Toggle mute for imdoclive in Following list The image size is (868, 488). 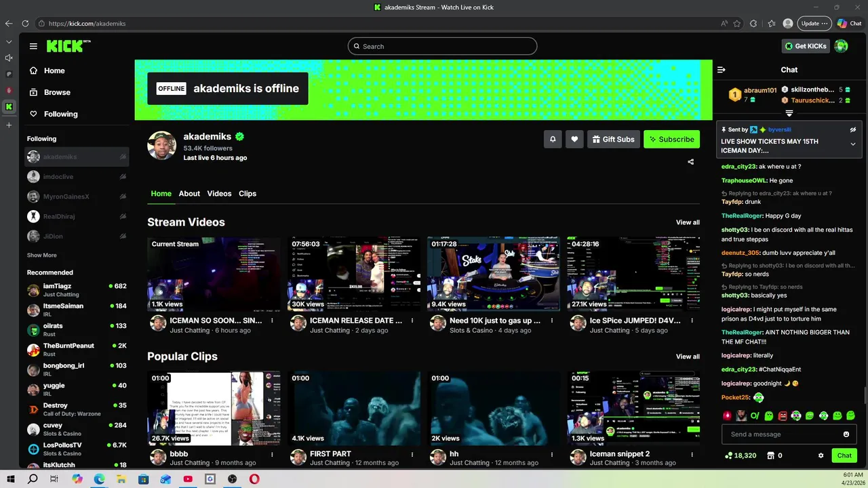pyautogui.click(x=123, y=177)
